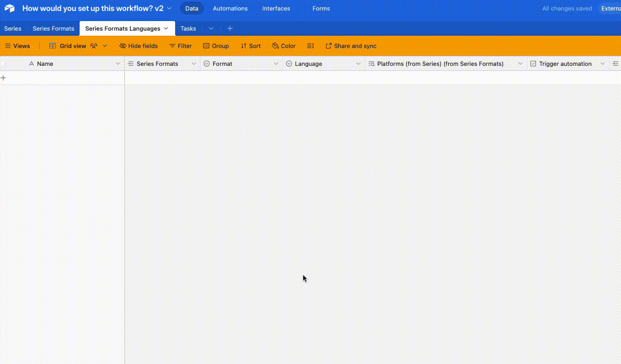Viewport: 621px width, 364px height.
Task: Open the Name column dropdown arrow
Action: pyautogui.click(x=118, y=64)
